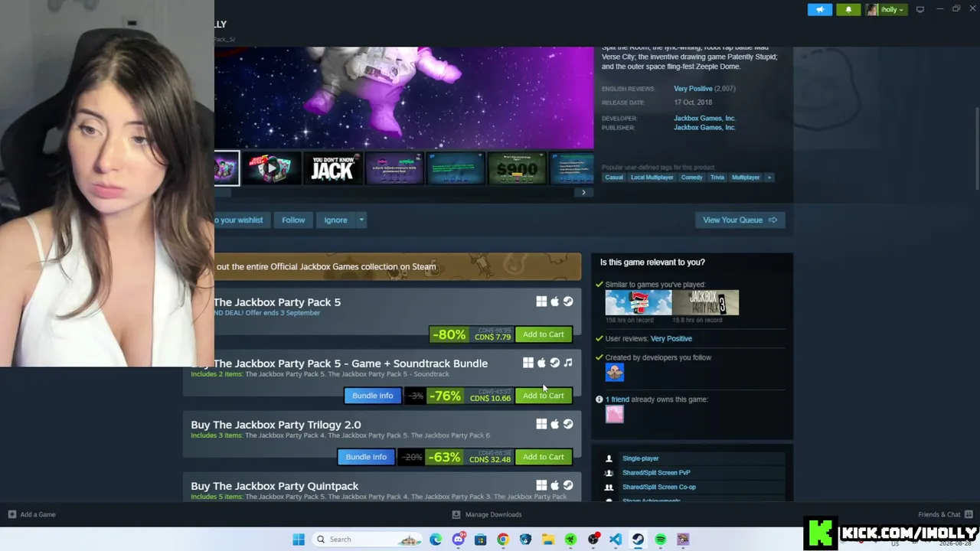Select the Local Multiplayer tag
Screen dimensions: 980x551
(x=652, y=178)
